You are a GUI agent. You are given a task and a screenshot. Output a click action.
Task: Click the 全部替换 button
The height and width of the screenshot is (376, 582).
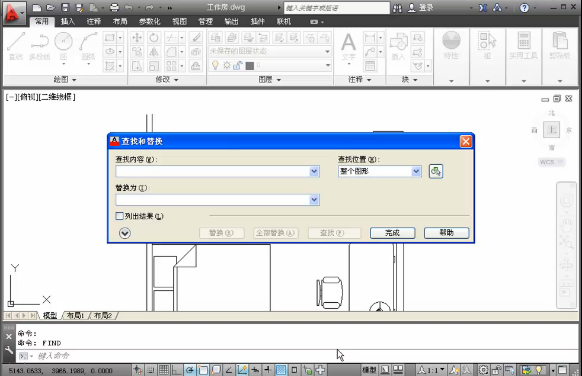click(x=275, y=233)
